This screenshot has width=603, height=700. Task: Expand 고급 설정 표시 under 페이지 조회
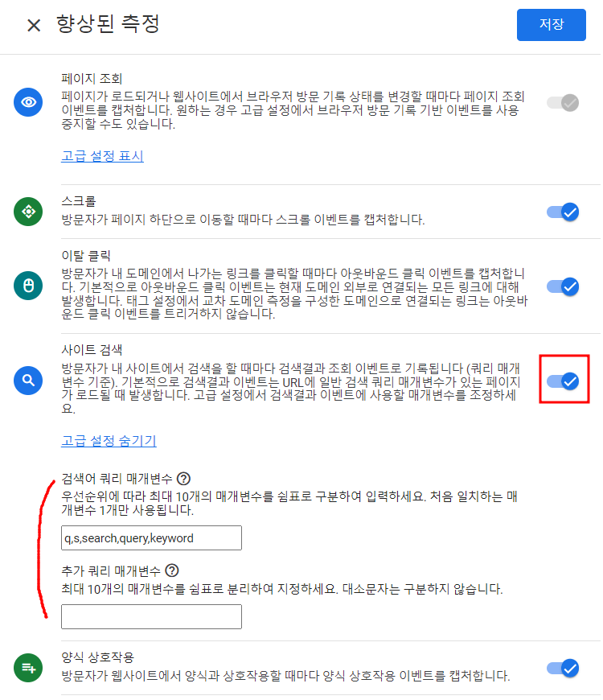(x=103, y=156)
